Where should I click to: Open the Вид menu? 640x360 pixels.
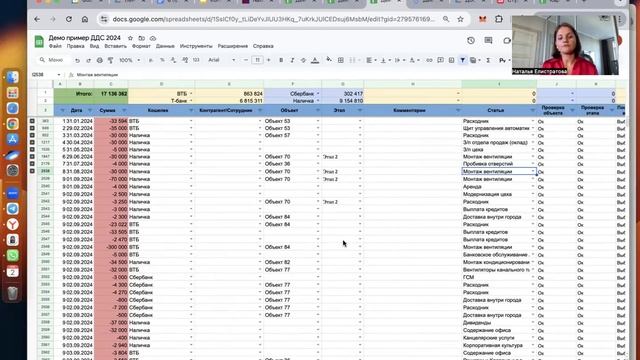(94, 46)
